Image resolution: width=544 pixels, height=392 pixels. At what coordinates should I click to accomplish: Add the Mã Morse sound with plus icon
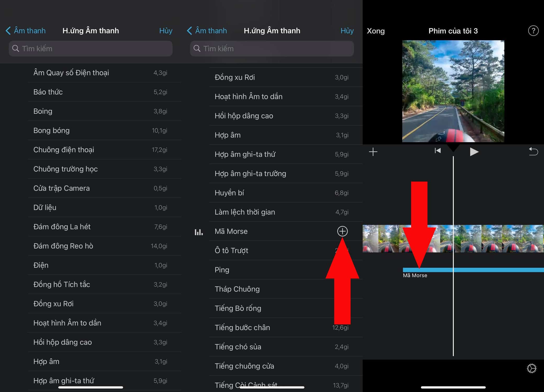click(x=342, y=231)
